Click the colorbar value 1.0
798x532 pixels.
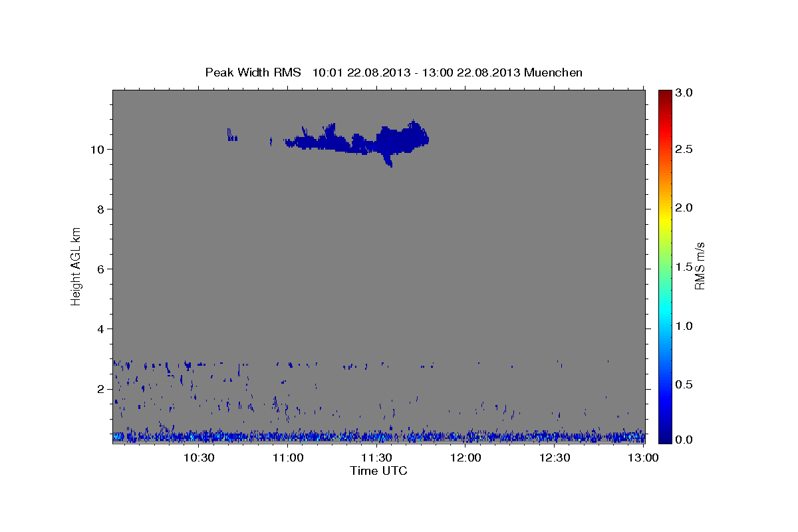coord(685,325)
